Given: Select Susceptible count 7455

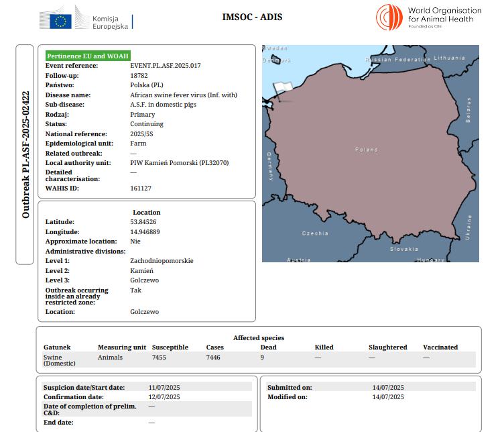Looking at the screenshot, I should point(159,358).
